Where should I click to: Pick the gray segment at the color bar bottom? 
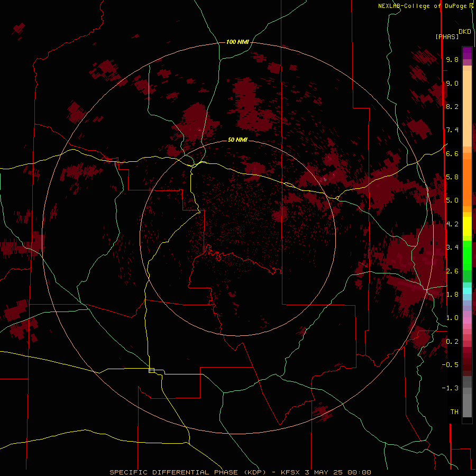click(x=467, y=406)
